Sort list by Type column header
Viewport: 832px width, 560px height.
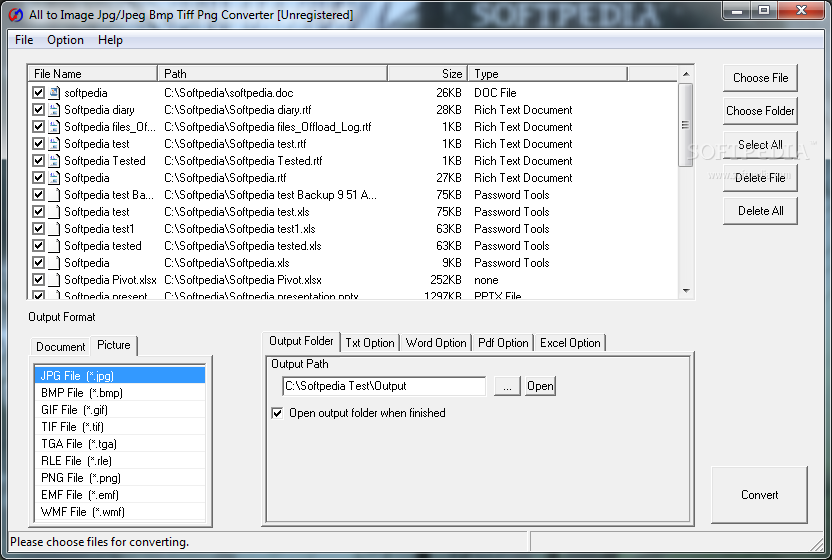[x=548, y=73]
